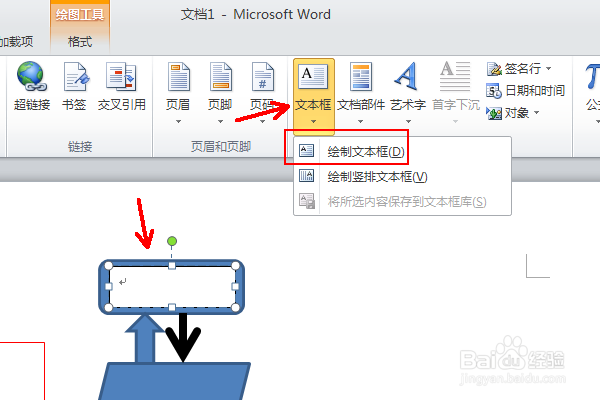The image size is (600, 400).
Task: Select the blue upward arrow shape
Action: (145, 339)
